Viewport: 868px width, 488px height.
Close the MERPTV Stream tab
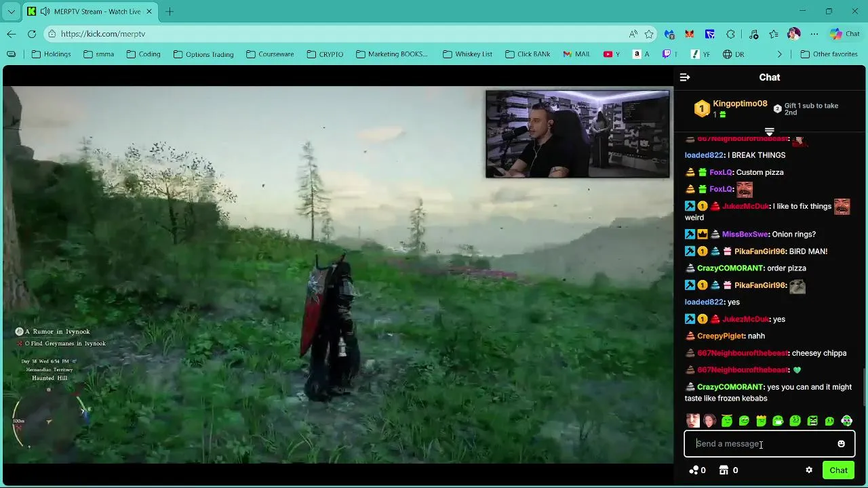coord(149,12)
